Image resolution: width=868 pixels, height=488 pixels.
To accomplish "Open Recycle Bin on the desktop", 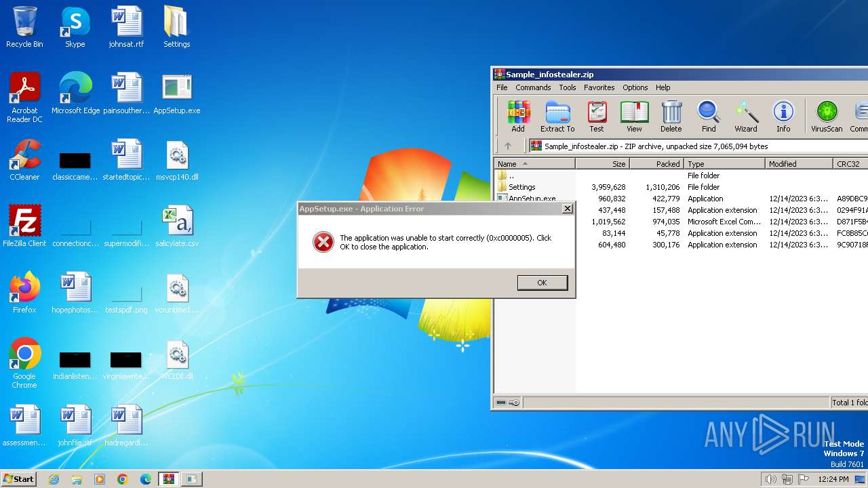I will (24, 28).
